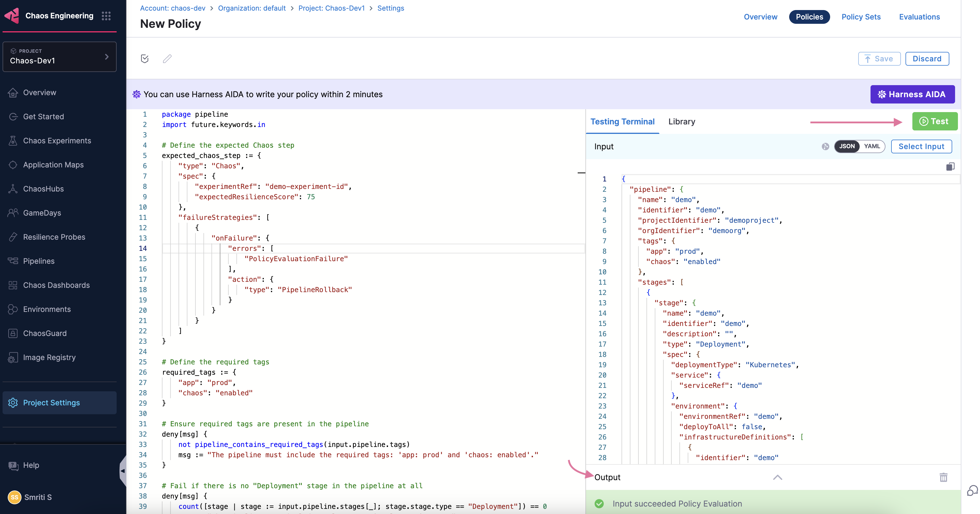This screenshot has height=514, width=980.
Task: Click the Organization: default breadcrumb link
Action: coord(252,8)
